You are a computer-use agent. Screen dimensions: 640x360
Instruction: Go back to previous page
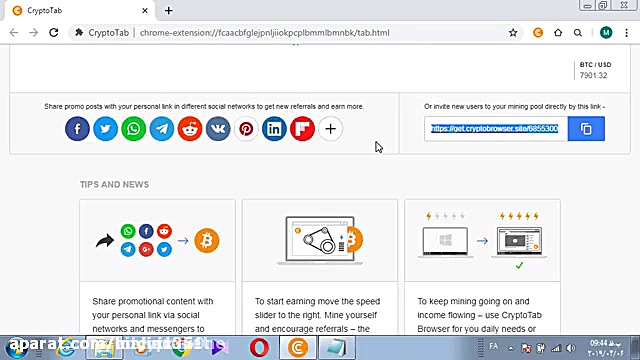pos(14,33)
